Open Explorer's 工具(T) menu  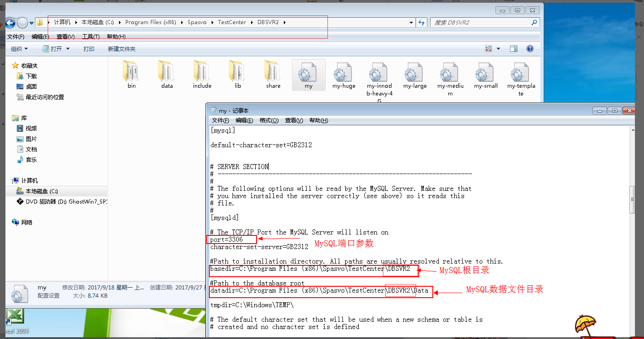90,36
